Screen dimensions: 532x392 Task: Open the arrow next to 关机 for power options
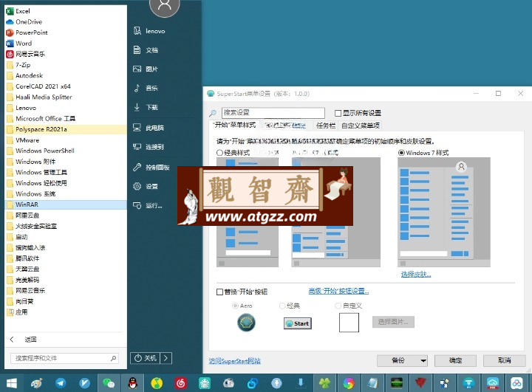(x=166, y=358)
